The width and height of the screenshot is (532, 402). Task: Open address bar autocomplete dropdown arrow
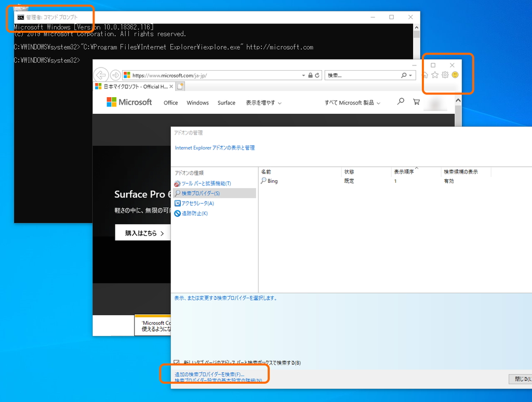(x=303, y=75)
